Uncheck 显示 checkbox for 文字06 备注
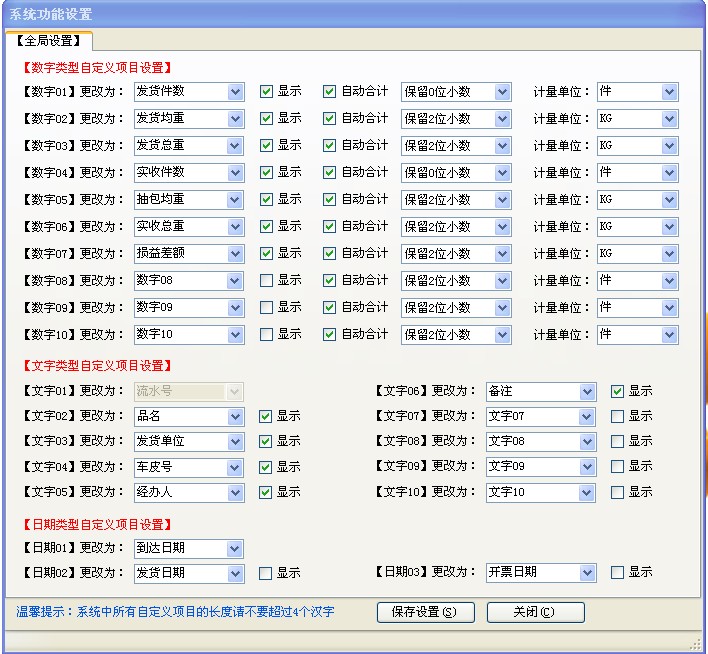Screen dimensions: 708x654 coord(617,391)
